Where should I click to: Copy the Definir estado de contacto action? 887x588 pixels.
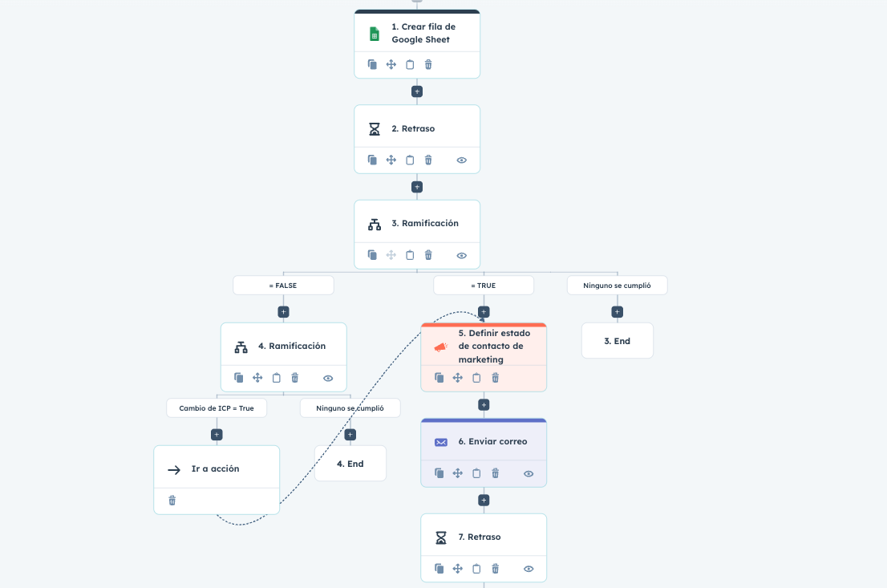click(x=439, y=378)
